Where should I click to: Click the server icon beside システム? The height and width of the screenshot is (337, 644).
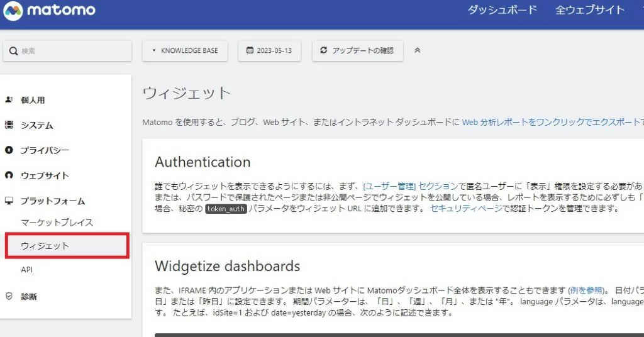(x=9, y=124)
